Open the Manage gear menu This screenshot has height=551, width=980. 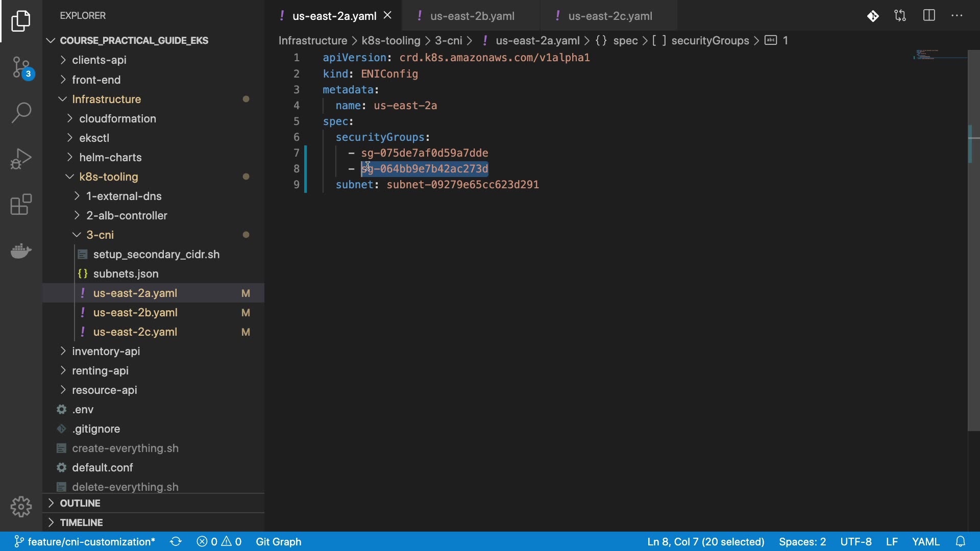click(x=21, y=507)
